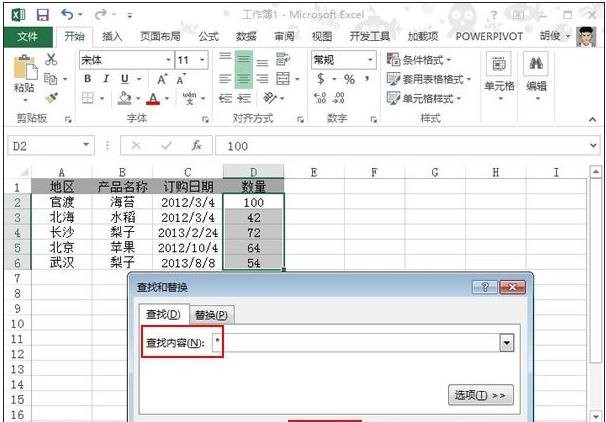Toggle Bold formatting
606x422 pixels.
tap(88, 79)
